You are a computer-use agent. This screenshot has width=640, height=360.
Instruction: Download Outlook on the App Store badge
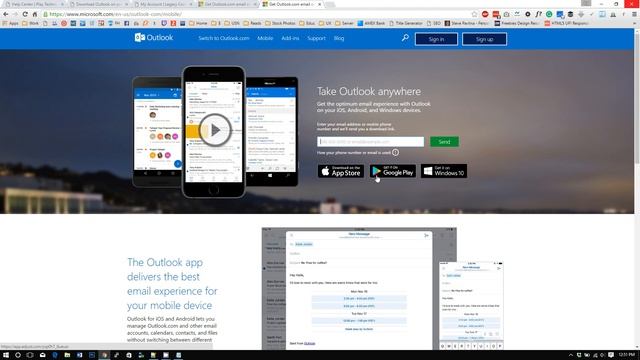pyautogui.click(x=341, y=171)
